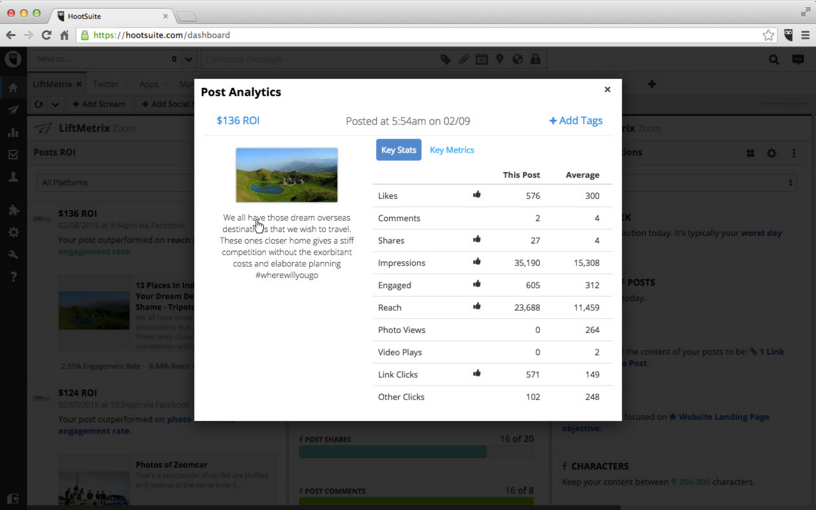Open the Publisher paper plane icon
The width and height of the screenshot is (816, 510).
[13, 110]
